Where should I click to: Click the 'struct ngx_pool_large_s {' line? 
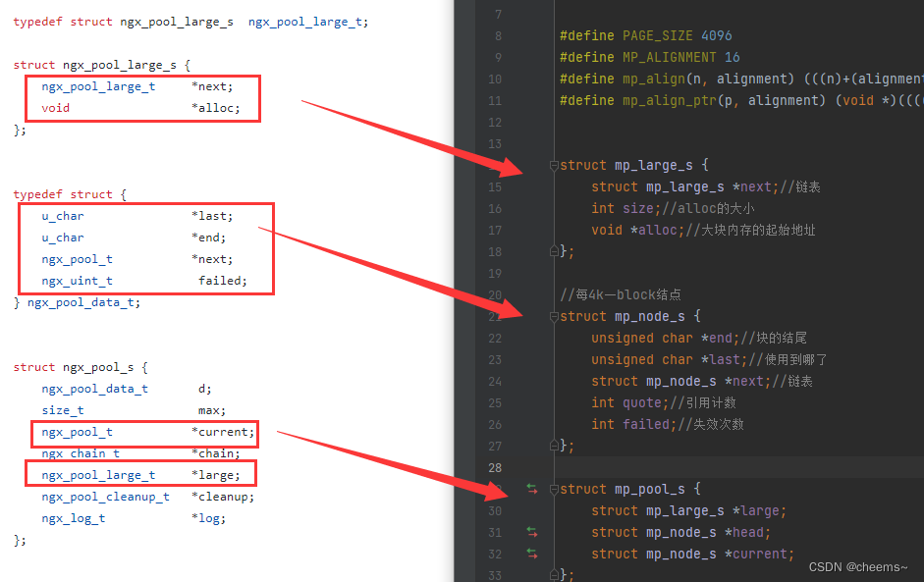click(102, 65)
